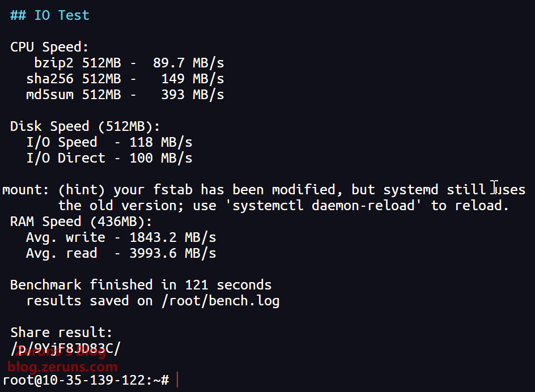Click the 'systemctl daemon-reload' command text
The image size is (535, 392).
tap(327, 206)
